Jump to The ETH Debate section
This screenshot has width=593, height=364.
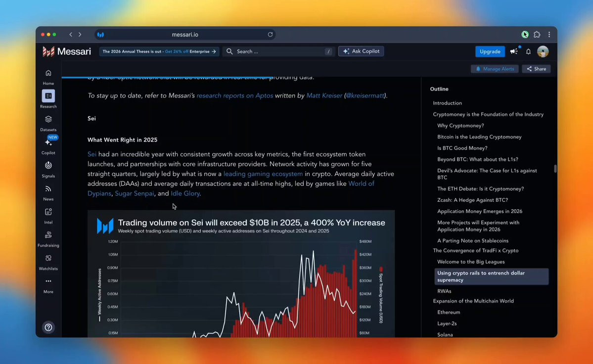pyautogui.click(x=480, y=189)
